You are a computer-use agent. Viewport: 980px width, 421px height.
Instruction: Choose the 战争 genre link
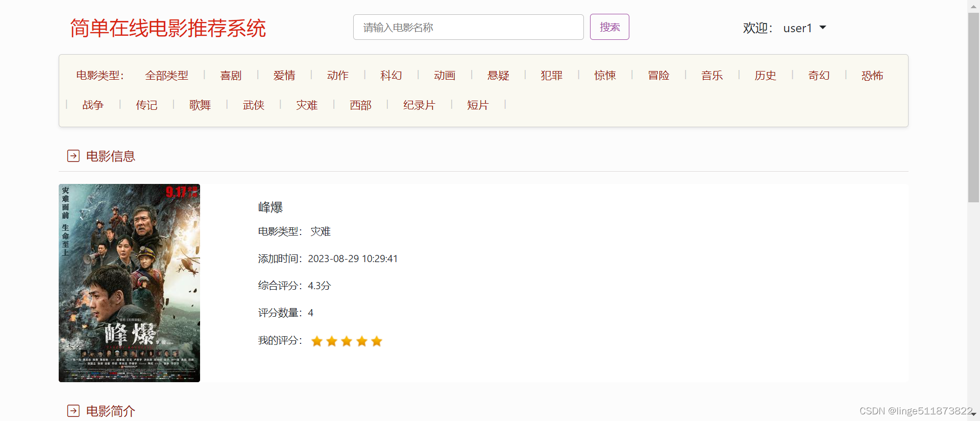93,105
